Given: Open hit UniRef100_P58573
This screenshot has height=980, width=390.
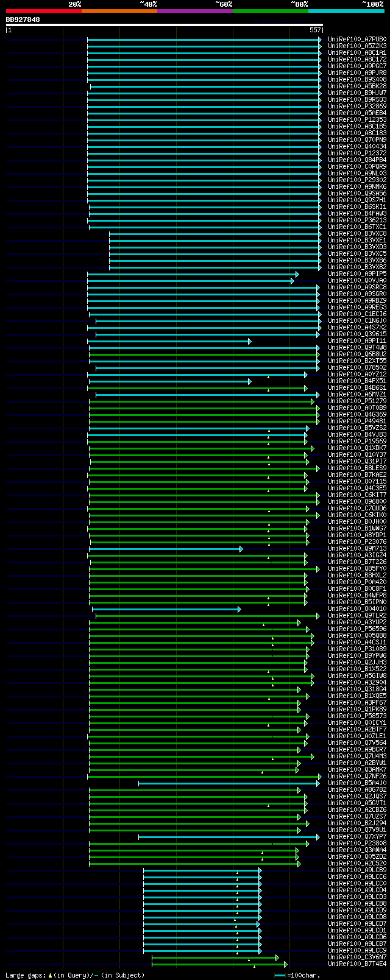Looking at the screenshot, I should tap(357, 716).
